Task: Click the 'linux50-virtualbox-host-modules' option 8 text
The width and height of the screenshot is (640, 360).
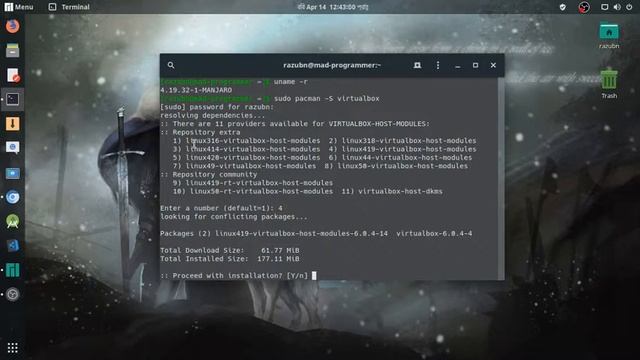Action: coord(402,166)
